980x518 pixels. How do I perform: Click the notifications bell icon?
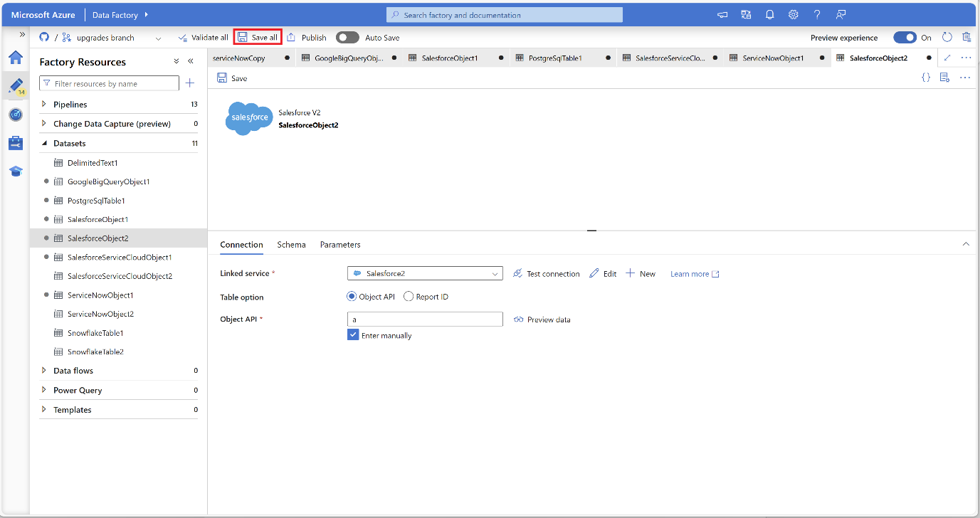pos(769,15)
